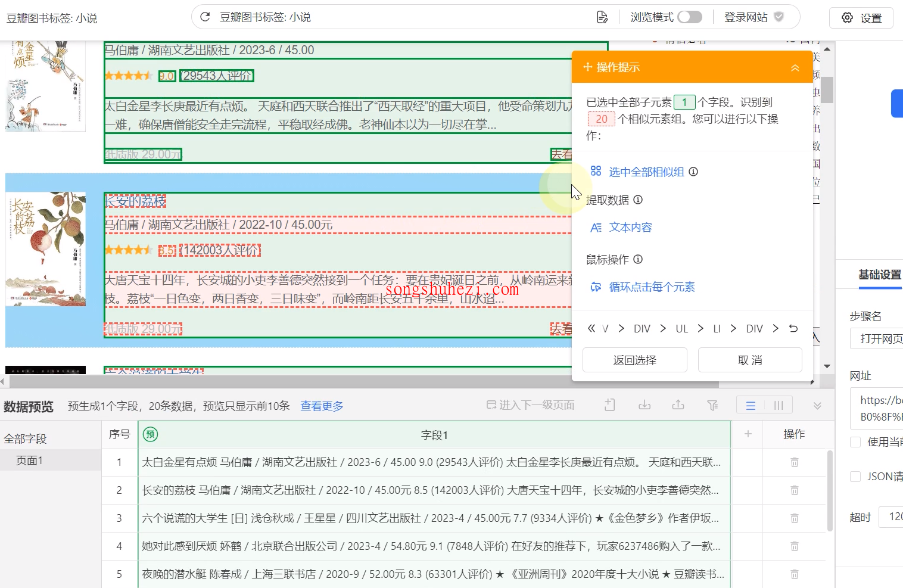Switch to column view icon

779,405
